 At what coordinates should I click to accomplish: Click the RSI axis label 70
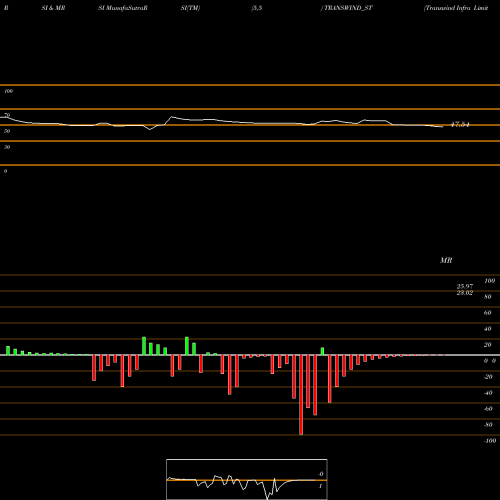(7, 115)
